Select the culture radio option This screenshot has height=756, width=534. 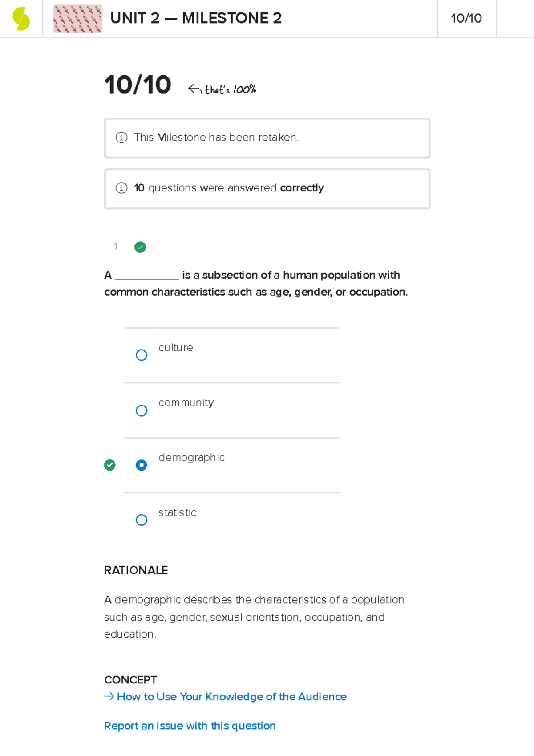[142, 355]
